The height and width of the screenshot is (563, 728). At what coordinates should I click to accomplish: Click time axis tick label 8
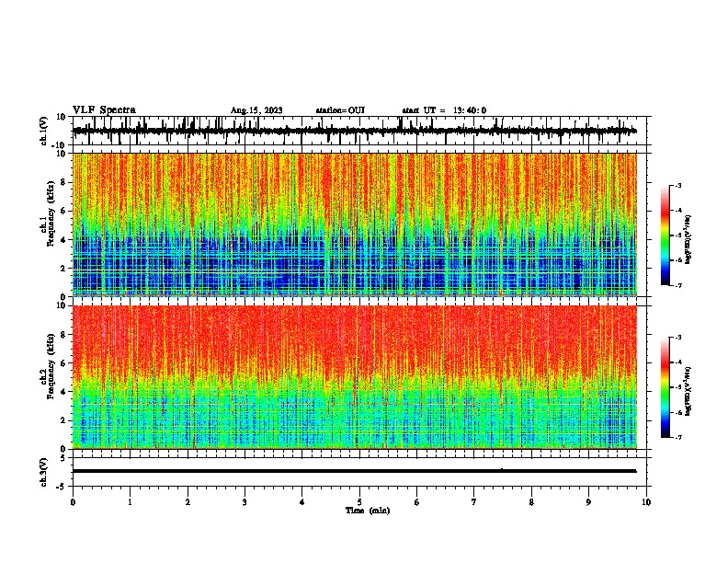(531, 502)
